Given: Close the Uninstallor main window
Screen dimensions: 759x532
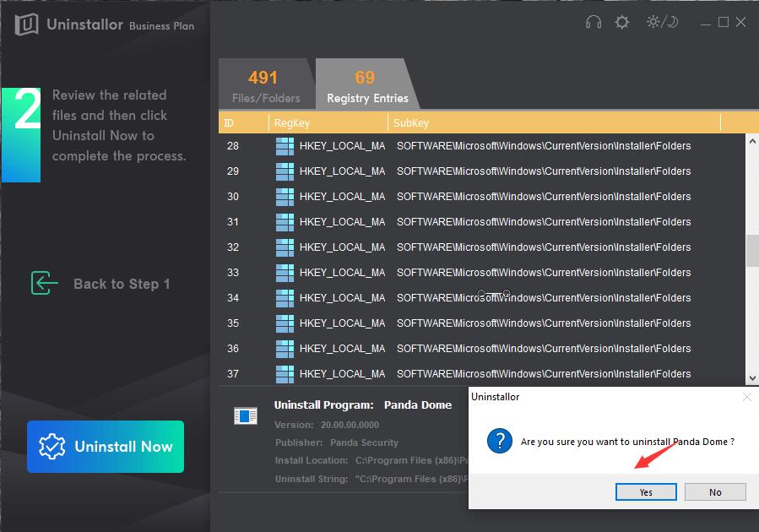Looking at the screenshot, I should coord(740,22).
